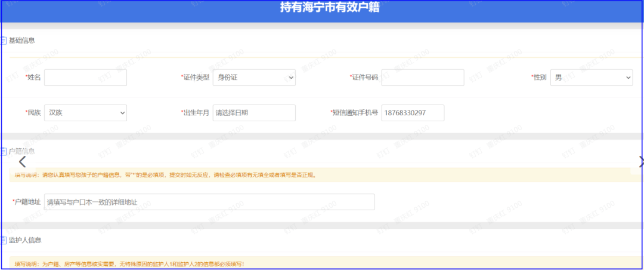Screen dimensions: 644x270
Task: Click the 性别 field label
Action: 539,78
